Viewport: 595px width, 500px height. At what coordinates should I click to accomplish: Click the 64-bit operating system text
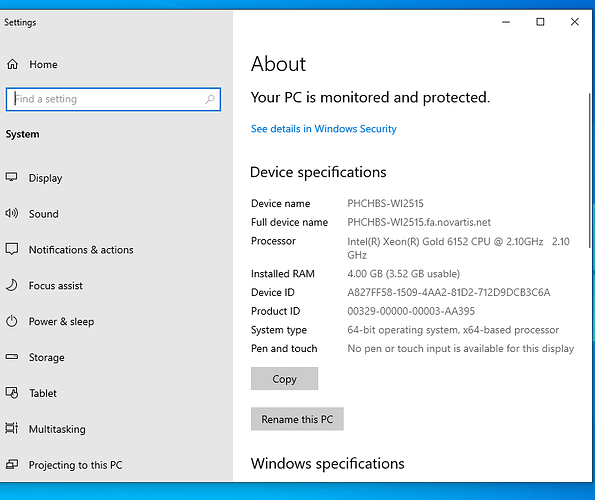[453, 330]
